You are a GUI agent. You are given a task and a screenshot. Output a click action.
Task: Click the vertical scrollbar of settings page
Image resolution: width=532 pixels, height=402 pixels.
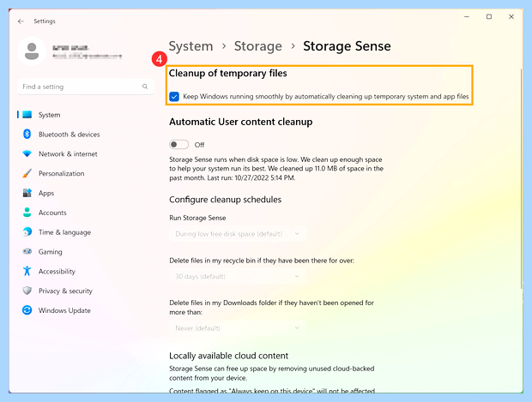click(522, 178)
